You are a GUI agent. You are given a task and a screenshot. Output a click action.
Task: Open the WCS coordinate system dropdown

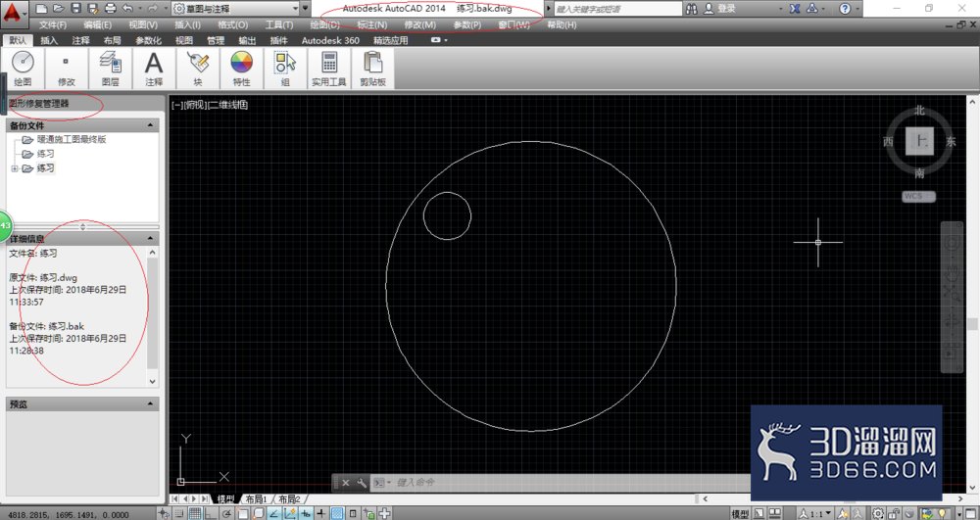click(x=919, y=196)
